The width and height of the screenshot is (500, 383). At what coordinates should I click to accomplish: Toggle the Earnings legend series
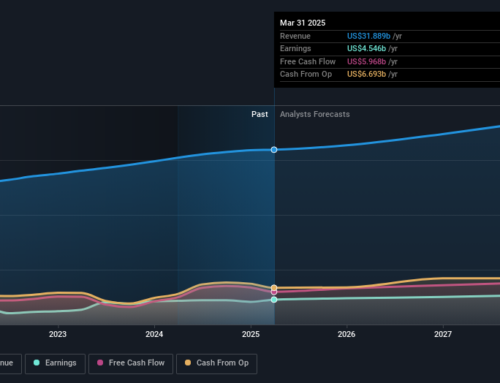[x=55, y=363]
